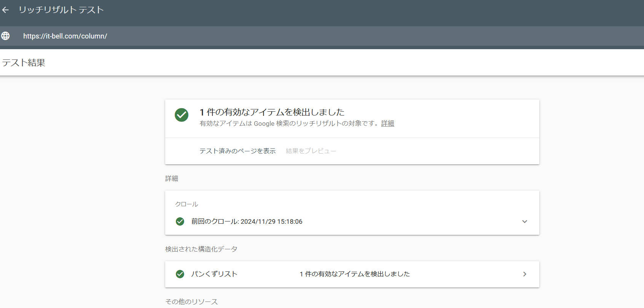Click the 検出された構造化データ section heading
The width and height of the screenshot is (644, 308).
tap(201, 249)
